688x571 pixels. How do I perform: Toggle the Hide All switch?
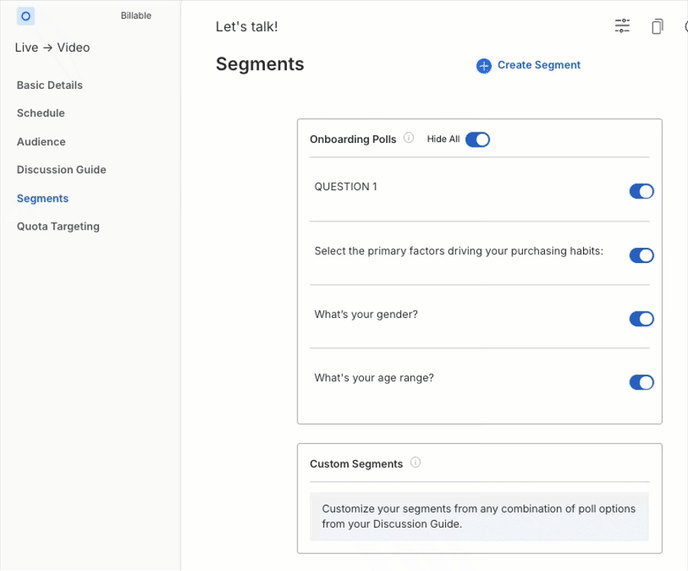pyautogui.click(x=477, y=140)
